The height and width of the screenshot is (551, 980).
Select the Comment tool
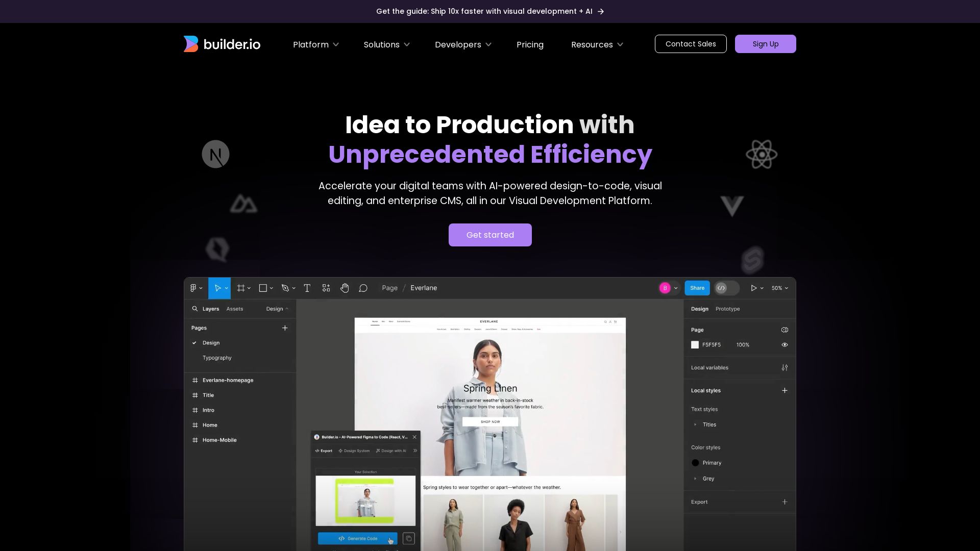363,288
